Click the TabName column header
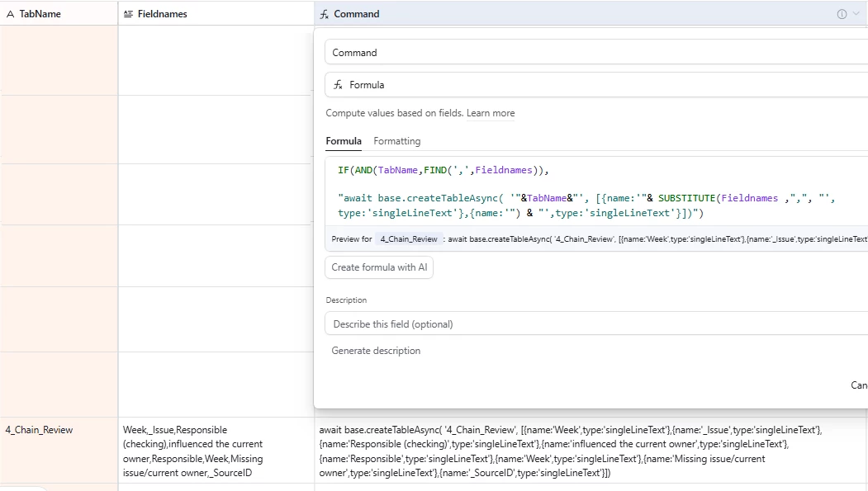This screenshot has height=491, width=868. click(59, 14)
